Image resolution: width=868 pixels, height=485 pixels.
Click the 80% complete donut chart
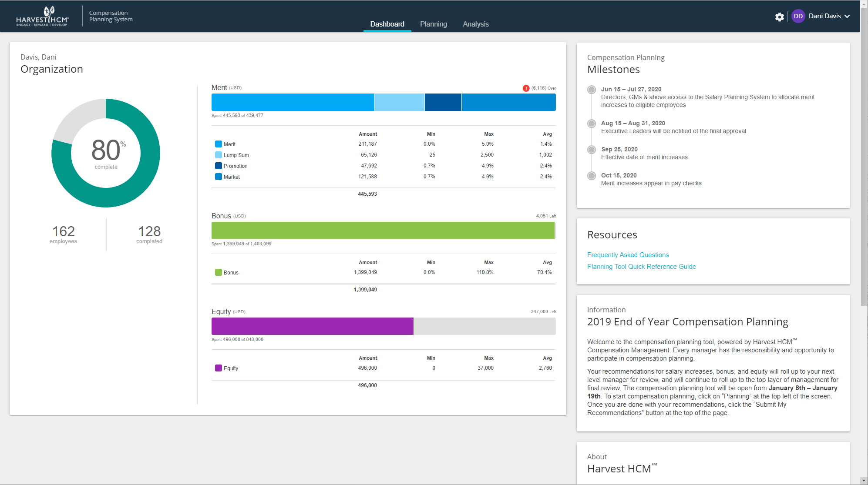click(x=106, y=153)
